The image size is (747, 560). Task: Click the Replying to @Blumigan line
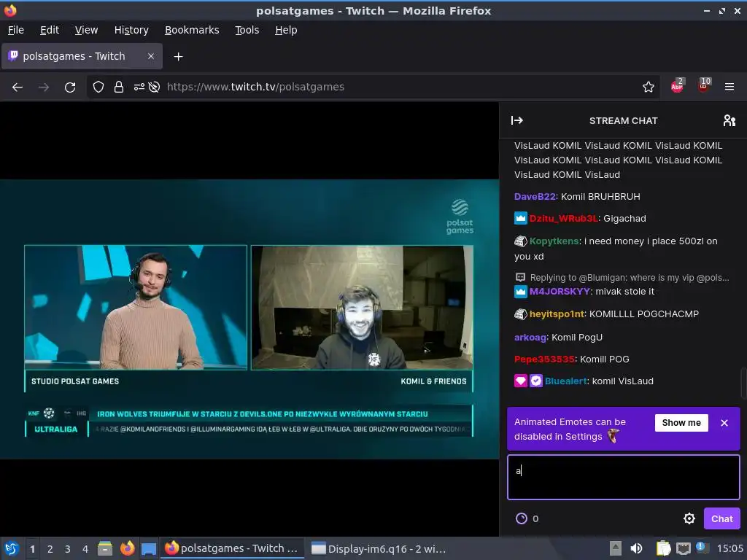coord(629,278)
